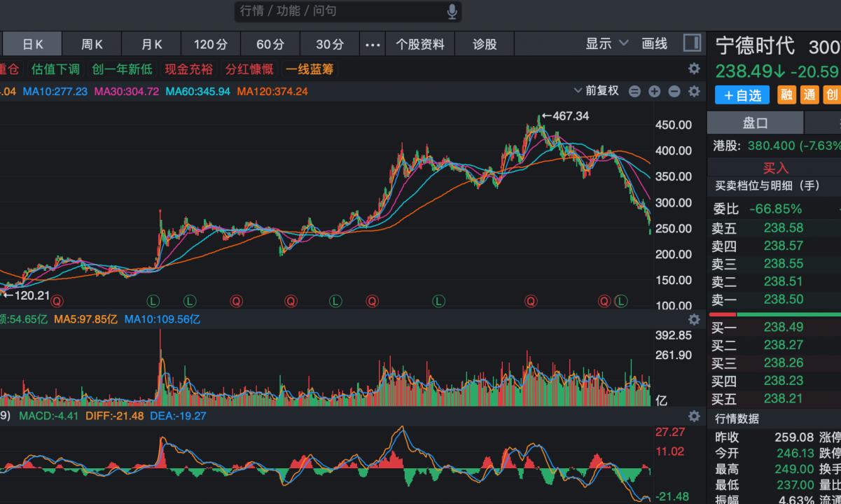Open more periods via the ellipsis button

pyautogui.click(x=373, y=44)
